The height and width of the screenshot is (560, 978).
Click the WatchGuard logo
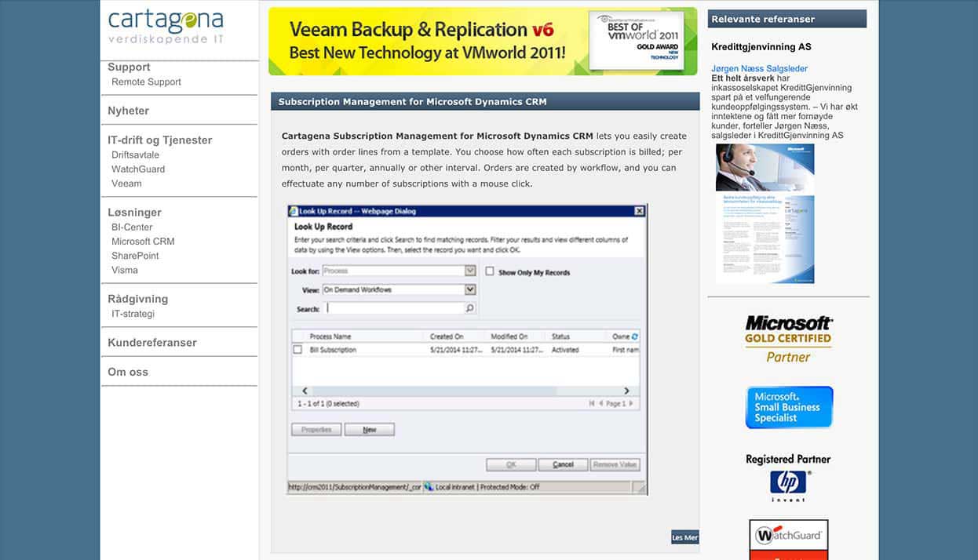coord(788,536)
